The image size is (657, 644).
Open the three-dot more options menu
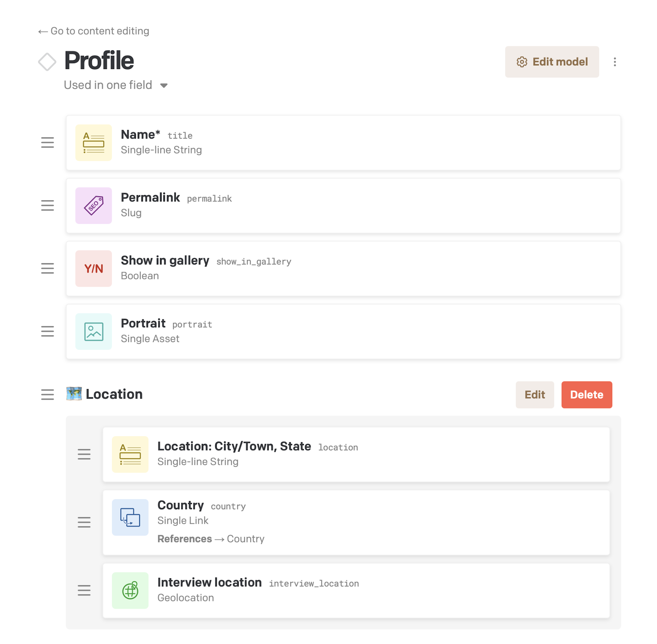click(x=614, y=62)
